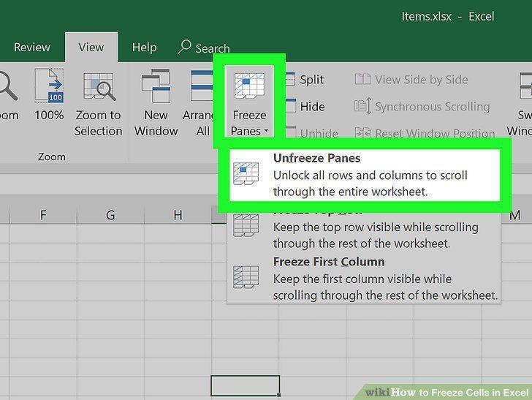Image resolution: width=532 pixels, height=400 pixels.
Task: Select column G header
Action: [x=110, y=215]
